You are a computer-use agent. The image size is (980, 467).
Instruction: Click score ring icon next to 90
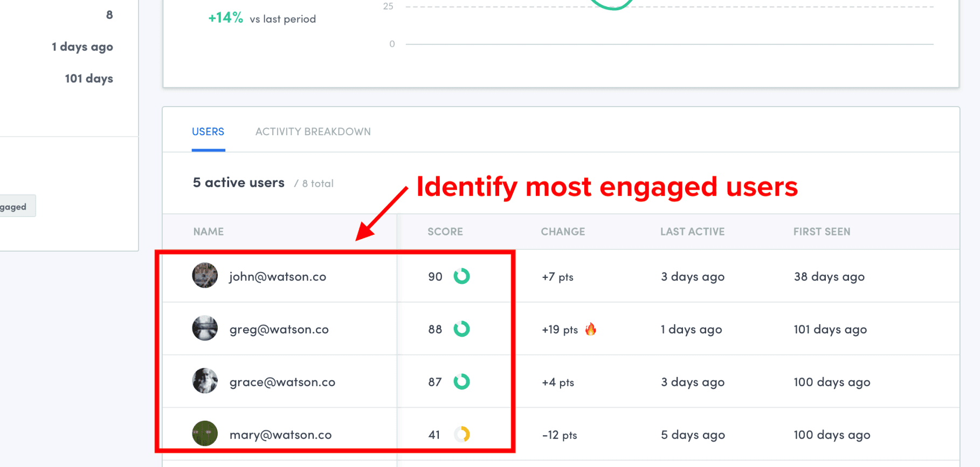click(x=461, y=276)
